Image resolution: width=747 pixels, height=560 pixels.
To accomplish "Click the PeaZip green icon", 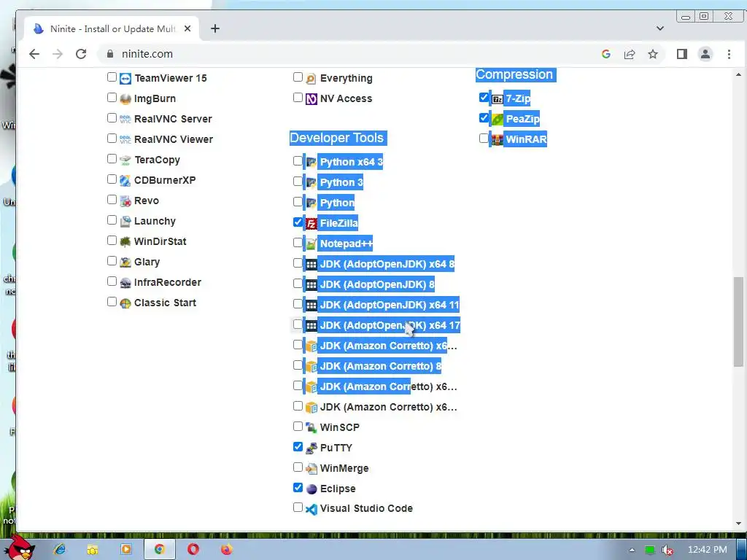I will tap(497, 119).
